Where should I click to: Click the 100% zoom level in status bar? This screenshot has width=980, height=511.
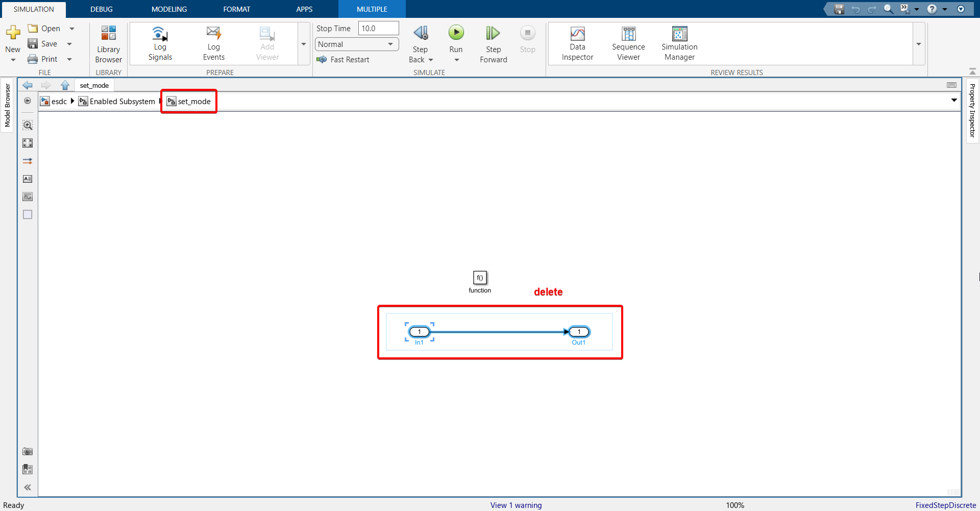pyautogui.click(x=735, y=505)
